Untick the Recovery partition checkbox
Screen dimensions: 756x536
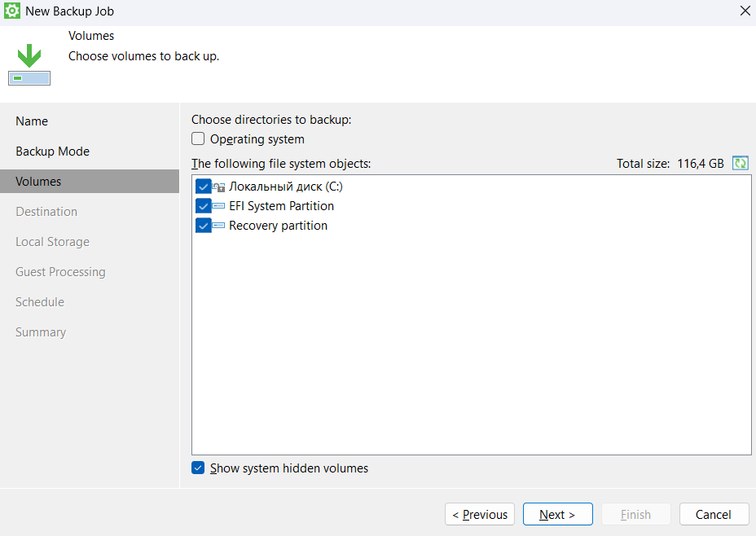click(203, 226)
